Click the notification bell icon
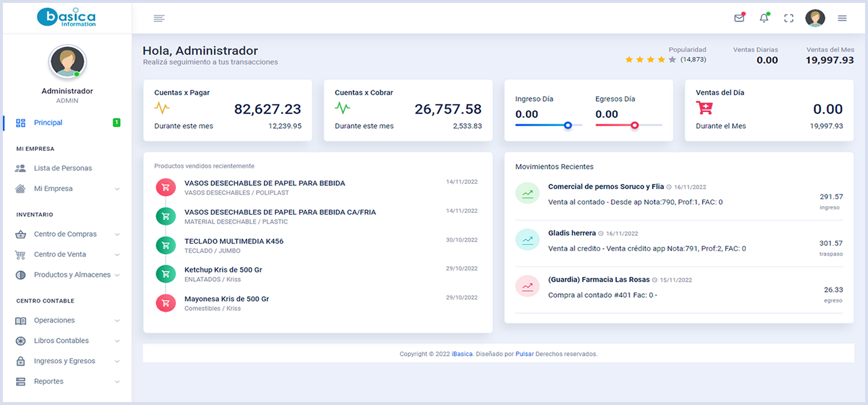Screen dimensions: 868x405 click(764, 18)
